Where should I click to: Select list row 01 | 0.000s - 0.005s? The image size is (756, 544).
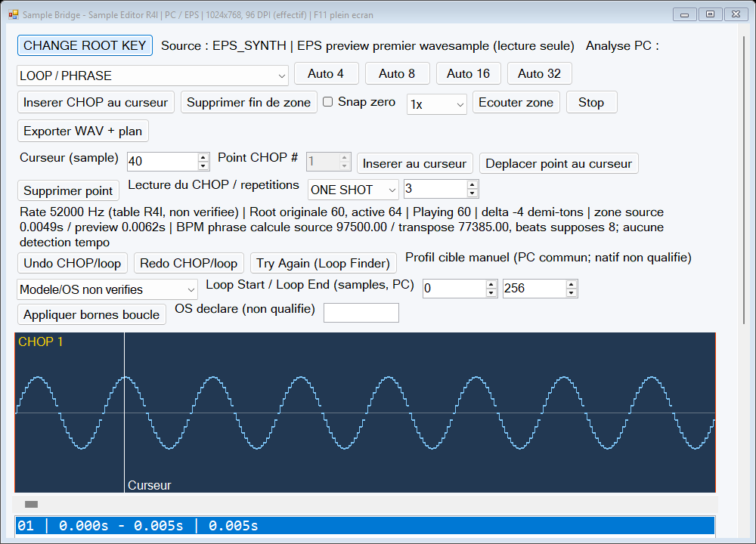click(365, 525)
